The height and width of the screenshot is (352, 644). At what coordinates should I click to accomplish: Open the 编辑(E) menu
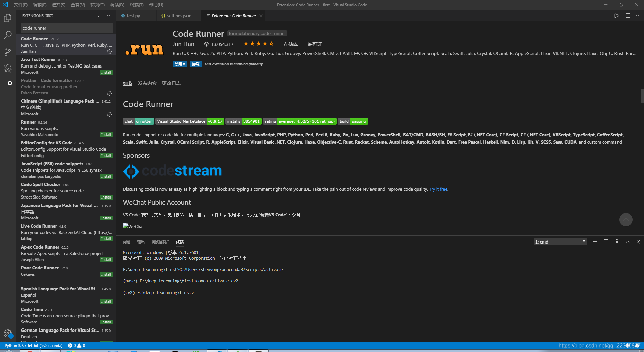pyautogui.click(x=40, y=5)
